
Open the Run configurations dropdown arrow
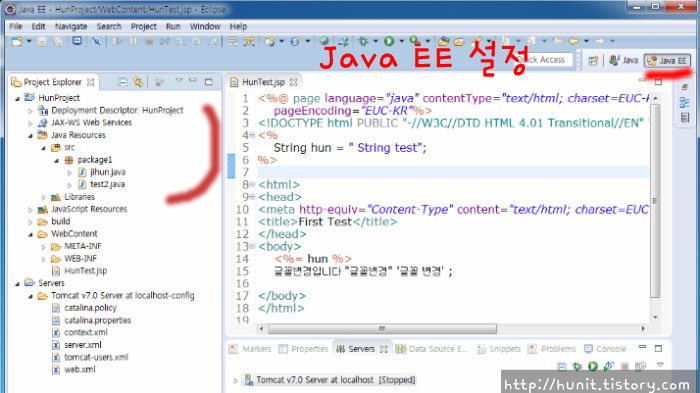[x=401, y=41]
